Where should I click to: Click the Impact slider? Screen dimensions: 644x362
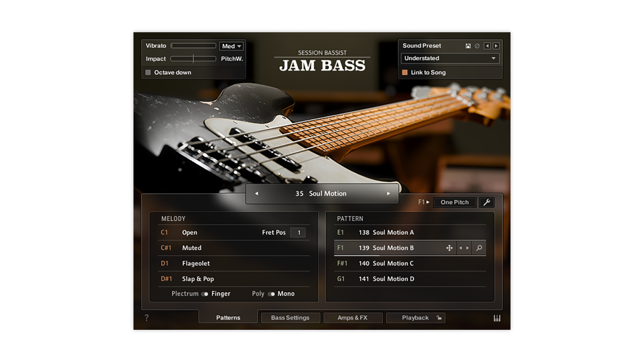coord(193,59)
